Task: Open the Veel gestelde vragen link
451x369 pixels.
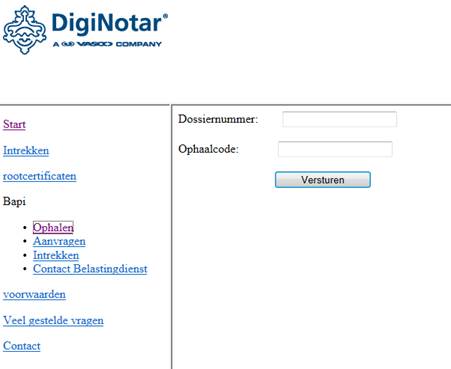Action: pyautogui.click(x=53, y=320)
